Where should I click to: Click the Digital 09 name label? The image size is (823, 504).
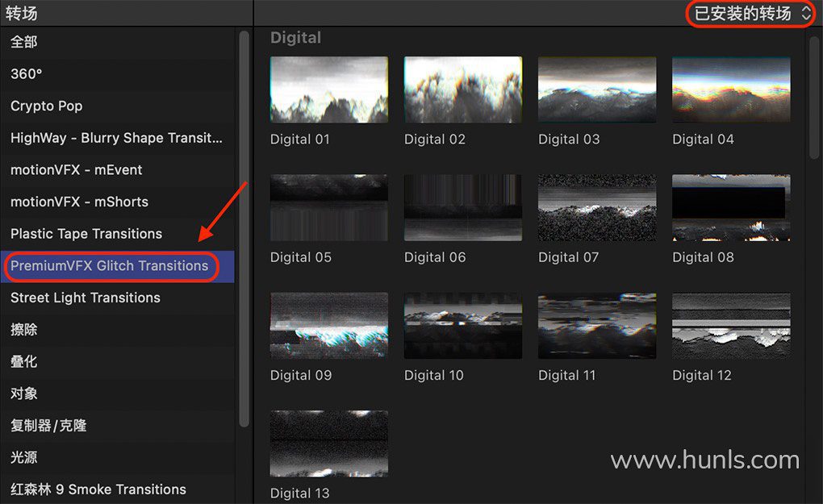coord(301,376)
